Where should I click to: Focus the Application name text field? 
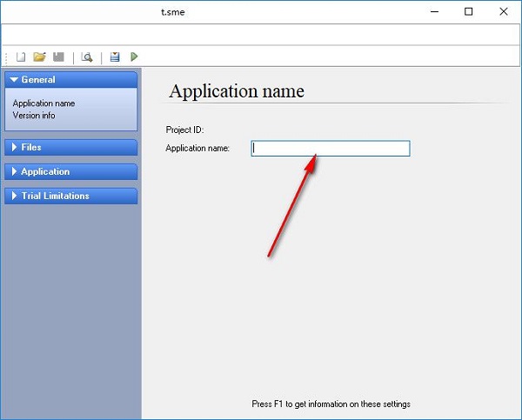331,149
